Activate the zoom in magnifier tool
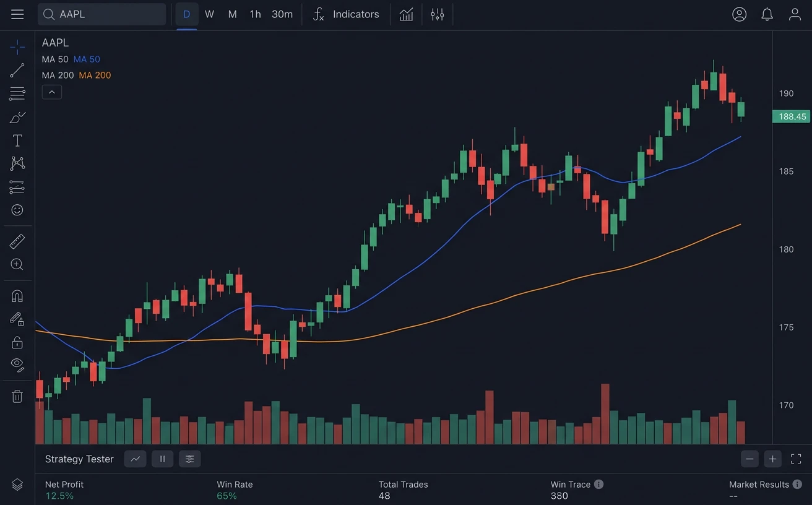812x505 pixels. (x=17, y=265)
